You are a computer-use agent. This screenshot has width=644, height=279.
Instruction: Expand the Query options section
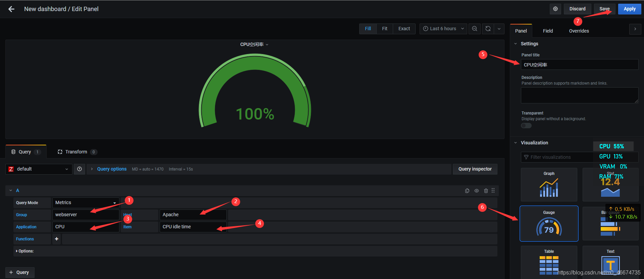[111, 169]
